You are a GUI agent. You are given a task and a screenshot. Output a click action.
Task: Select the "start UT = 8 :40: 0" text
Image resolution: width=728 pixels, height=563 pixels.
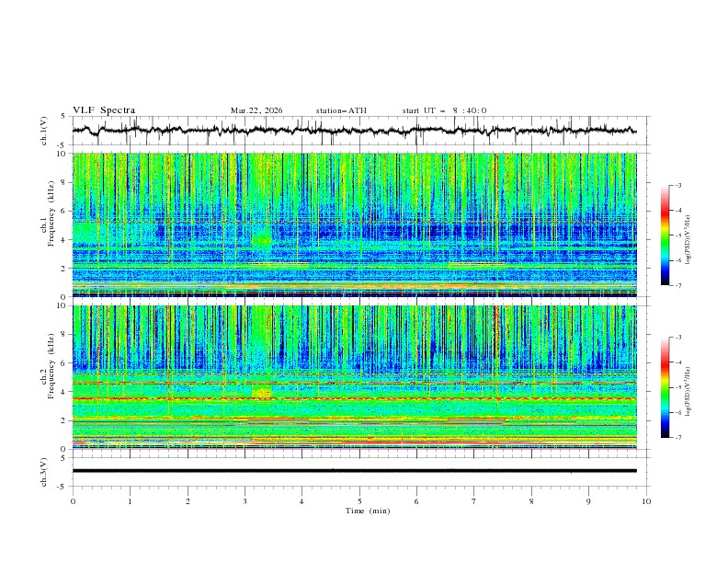tap(444, 110)
